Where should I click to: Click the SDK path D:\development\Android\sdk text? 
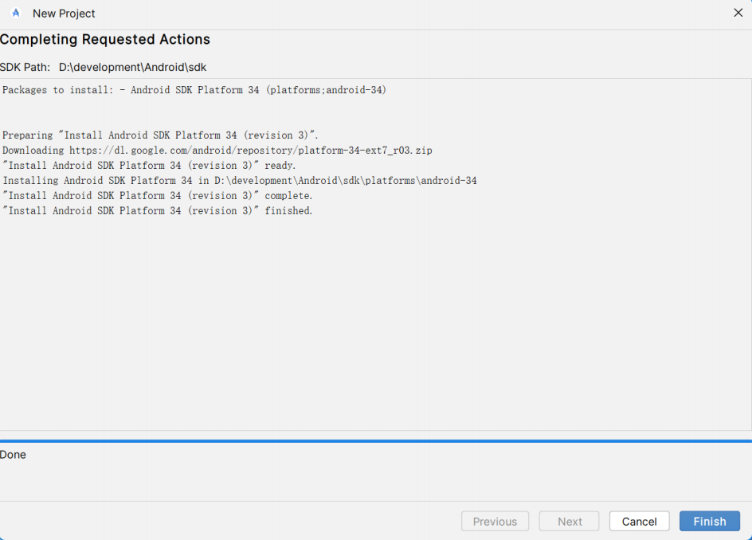[132, 67]
